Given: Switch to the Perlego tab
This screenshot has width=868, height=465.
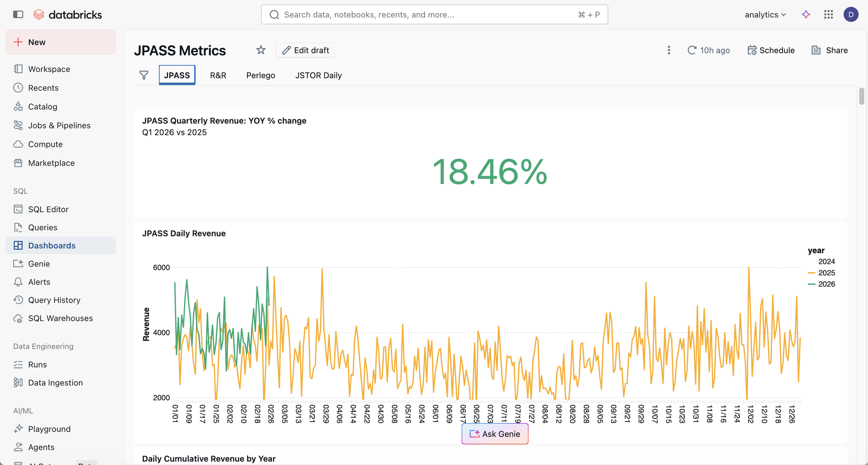Looking at the screenshot, I should coord(260,75).
